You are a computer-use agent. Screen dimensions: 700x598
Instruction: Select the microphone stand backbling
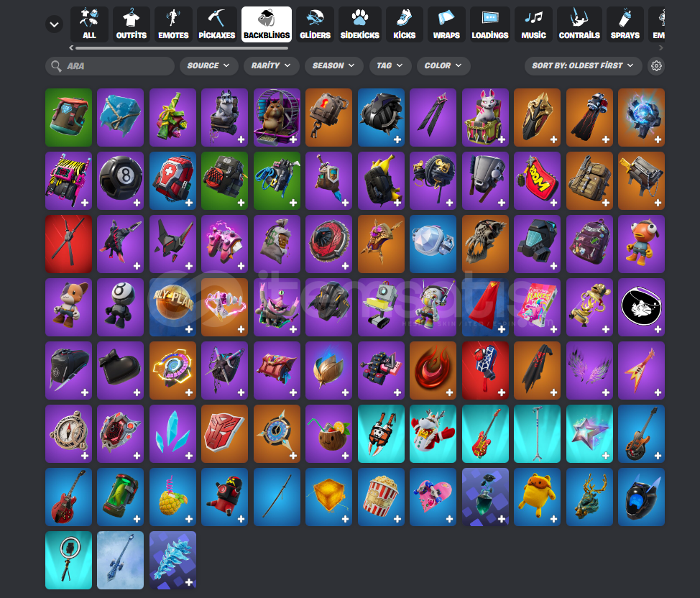[537, 434]
